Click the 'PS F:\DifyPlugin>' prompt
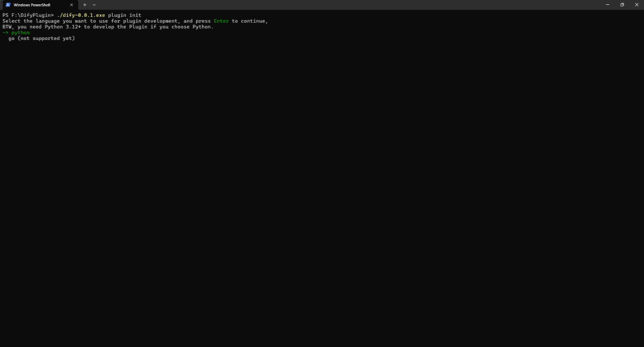The height and width of the screenshot is (347, 644). [28, 15]
